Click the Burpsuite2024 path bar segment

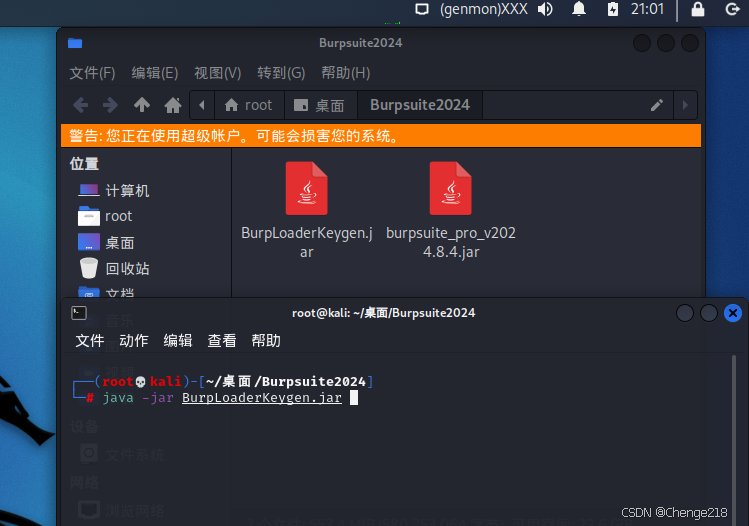[420, 105]
